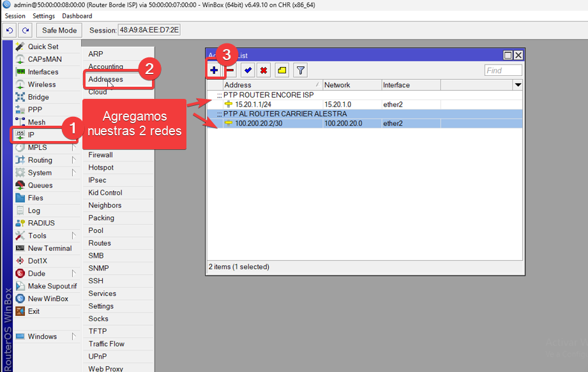Click the undo arrow icon
This screenshot has width=588, height=372.
[x=9, y=29]
